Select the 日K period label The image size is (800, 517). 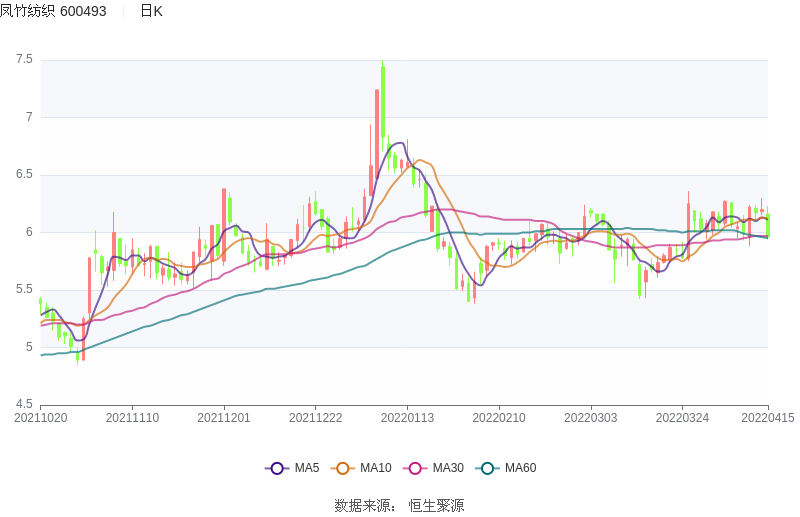click(x=151, y=11)
